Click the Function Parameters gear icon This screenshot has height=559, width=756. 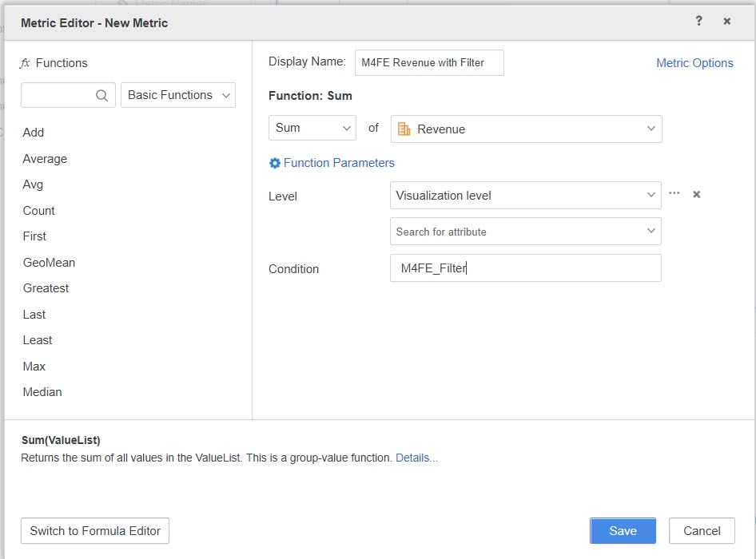coord(275,163)
